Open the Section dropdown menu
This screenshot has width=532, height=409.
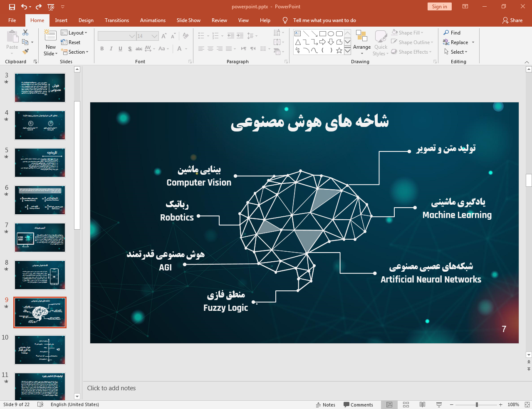(x=75, y=52)
